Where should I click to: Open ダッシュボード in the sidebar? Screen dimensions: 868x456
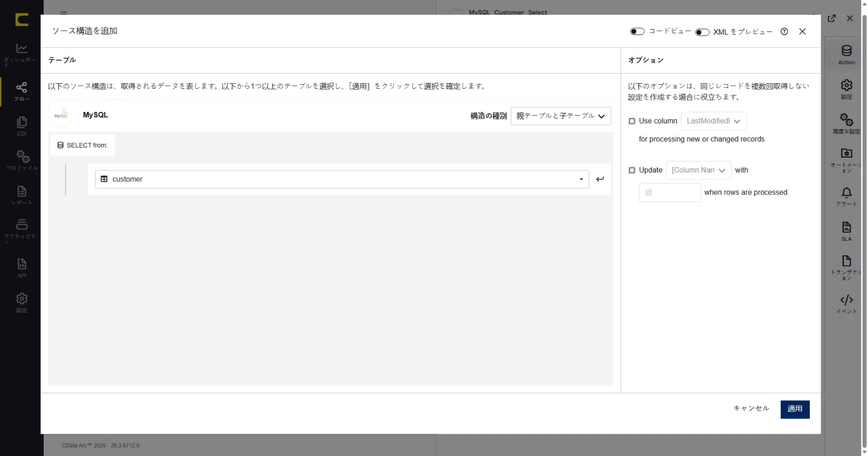coord(22,54)
